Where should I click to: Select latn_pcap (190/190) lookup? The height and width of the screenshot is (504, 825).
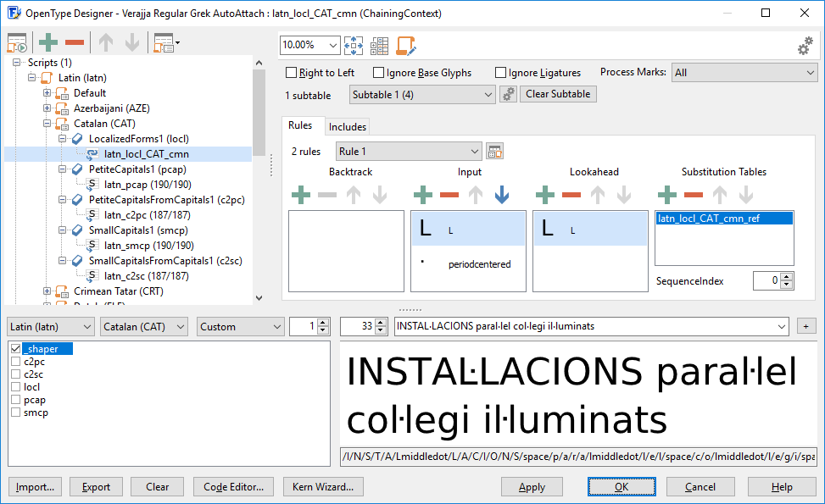[148, 185]
